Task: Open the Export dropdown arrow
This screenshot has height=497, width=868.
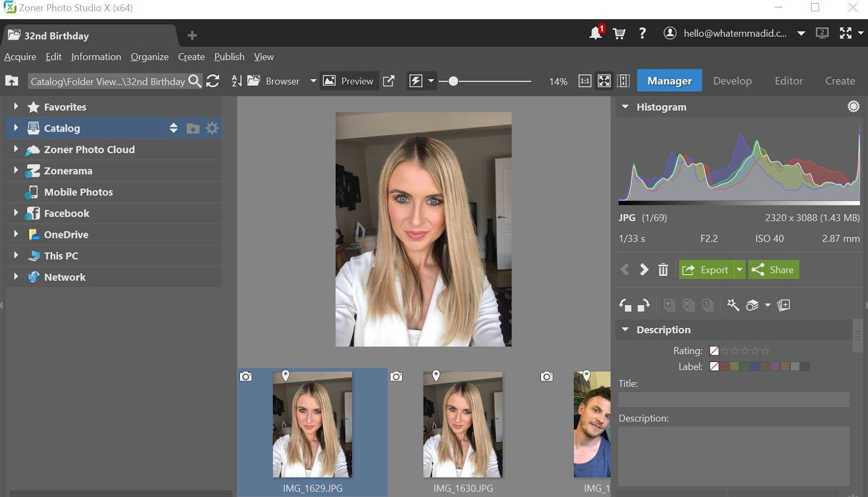Action: [739, 270]
